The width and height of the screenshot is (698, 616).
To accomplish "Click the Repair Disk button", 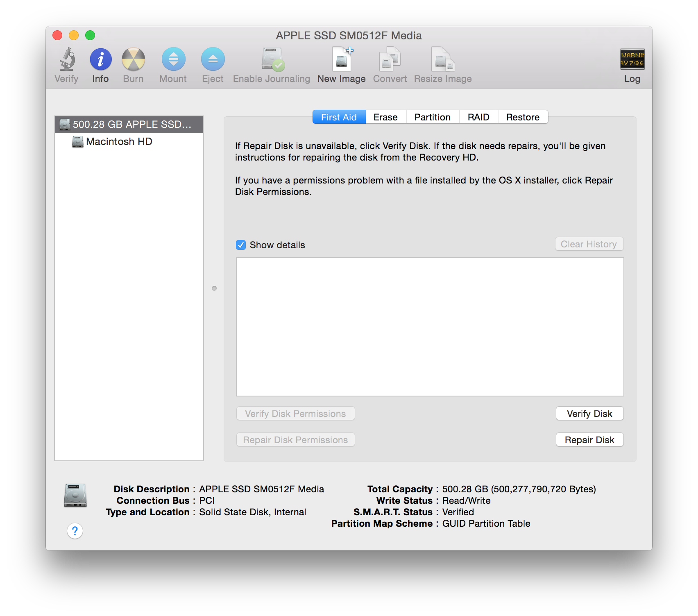I will (590, 440).
